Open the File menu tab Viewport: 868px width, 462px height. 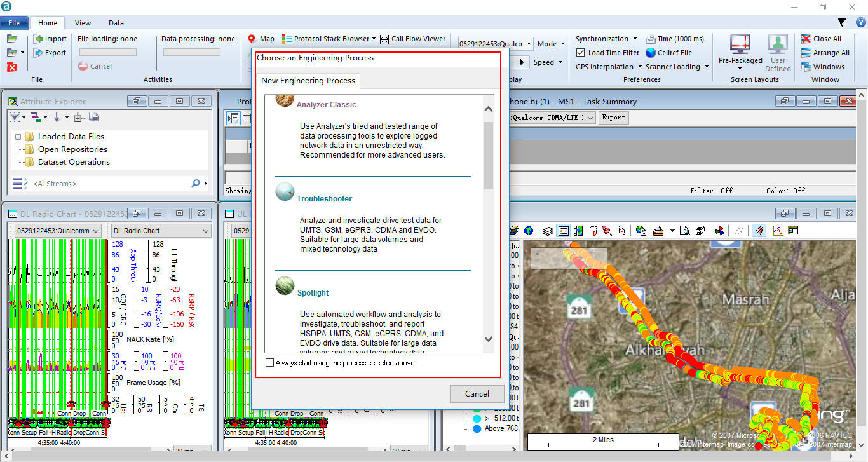click(x=14, y=23)
